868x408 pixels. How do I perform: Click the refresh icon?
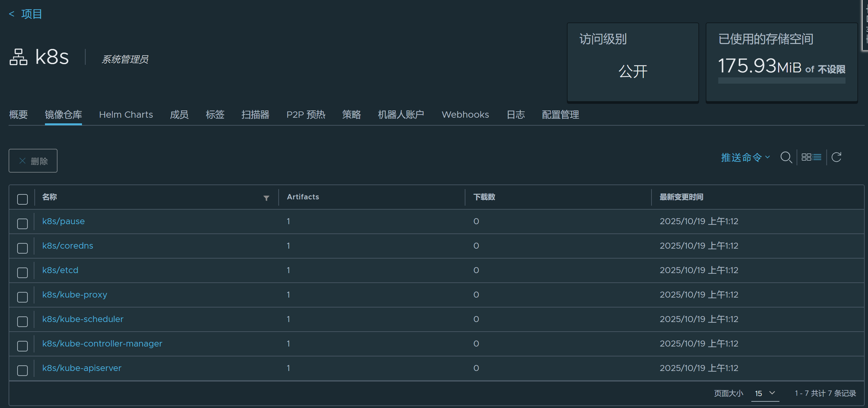pos(836,157)
